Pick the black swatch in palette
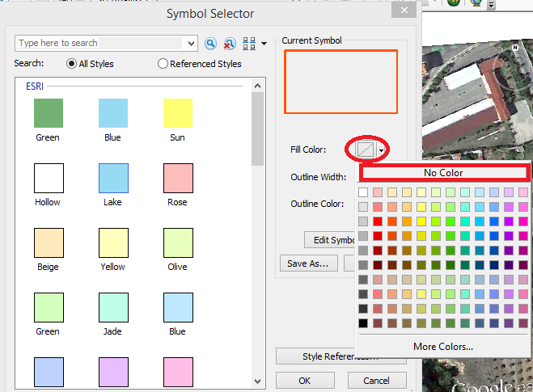The image size is (533, 392). tap(363, 323)
